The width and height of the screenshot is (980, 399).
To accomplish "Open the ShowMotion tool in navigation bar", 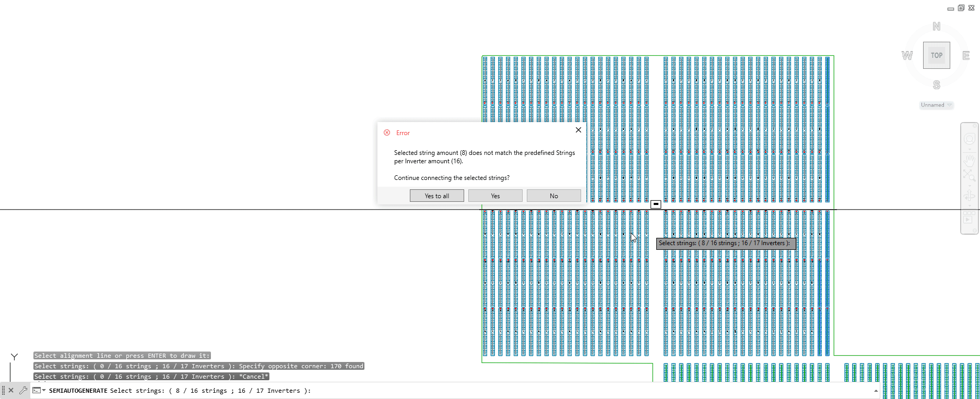I will click(x=970, y=216).
